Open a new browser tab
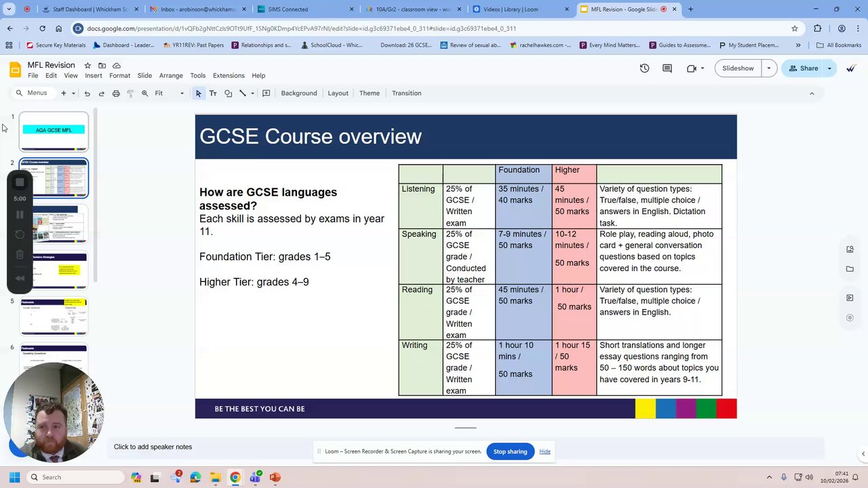This screenshot has width=868, height=488. click(690, 9)
